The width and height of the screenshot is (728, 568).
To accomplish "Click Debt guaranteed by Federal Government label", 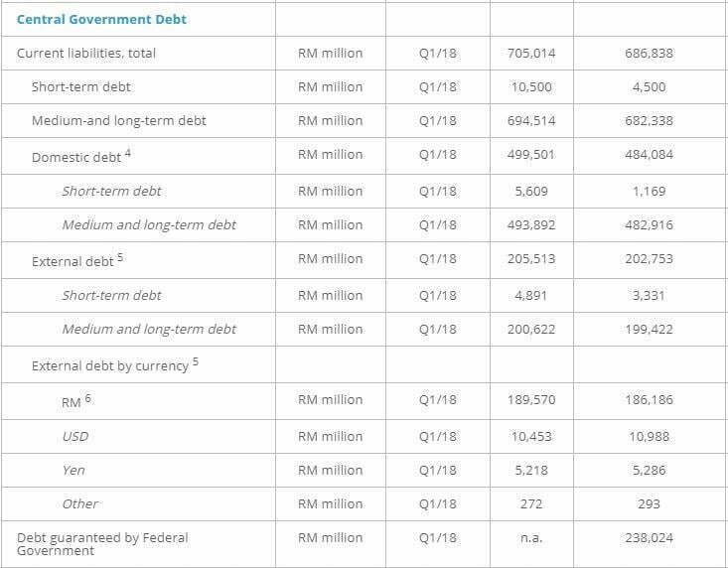I will pos(102,544).
